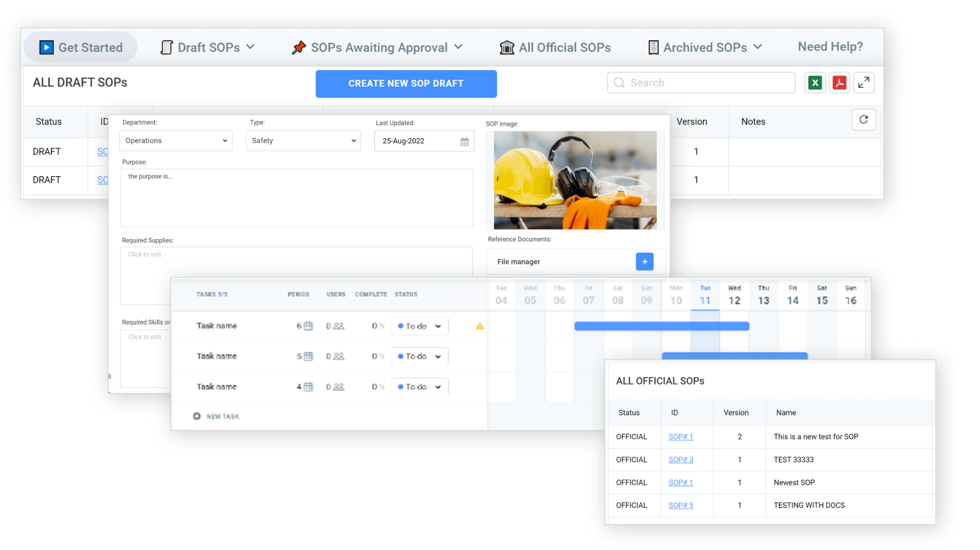Go to All Official SOPs
Image resolution: width=980 pixels, height=550 pixels.
(x=555, y=47)
